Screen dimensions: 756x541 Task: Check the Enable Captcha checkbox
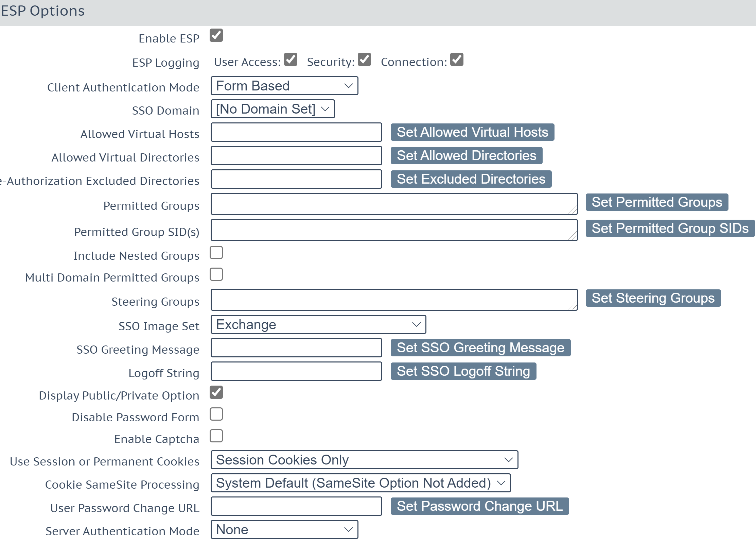(216, 436)
